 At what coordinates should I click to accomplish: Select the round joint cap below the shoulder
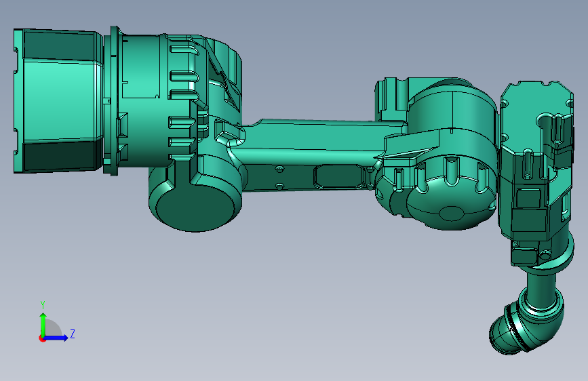tap(194, 207)
